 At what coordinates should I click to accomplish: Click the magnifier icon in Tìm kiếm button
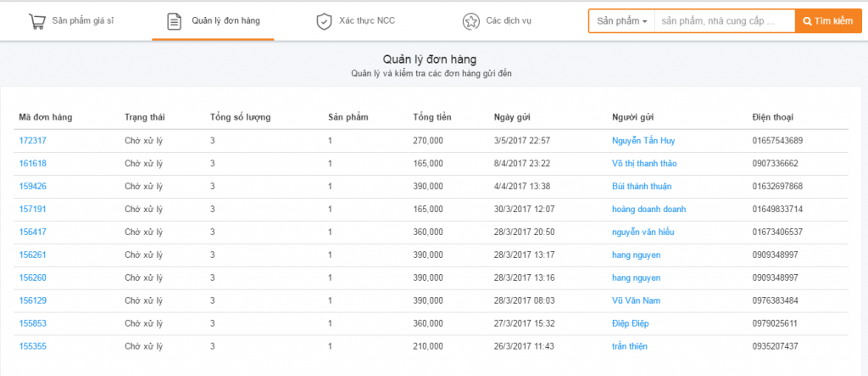pos(807,21)
